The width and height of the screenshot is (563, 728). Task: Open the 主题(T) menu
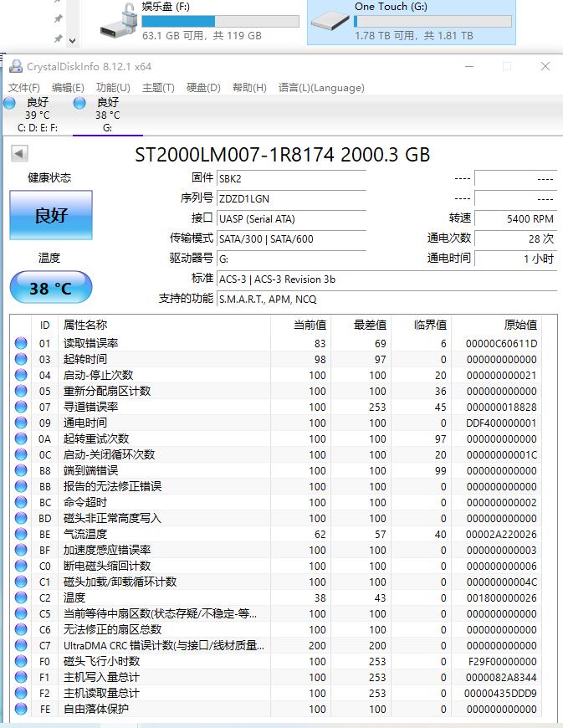[158, 87]
